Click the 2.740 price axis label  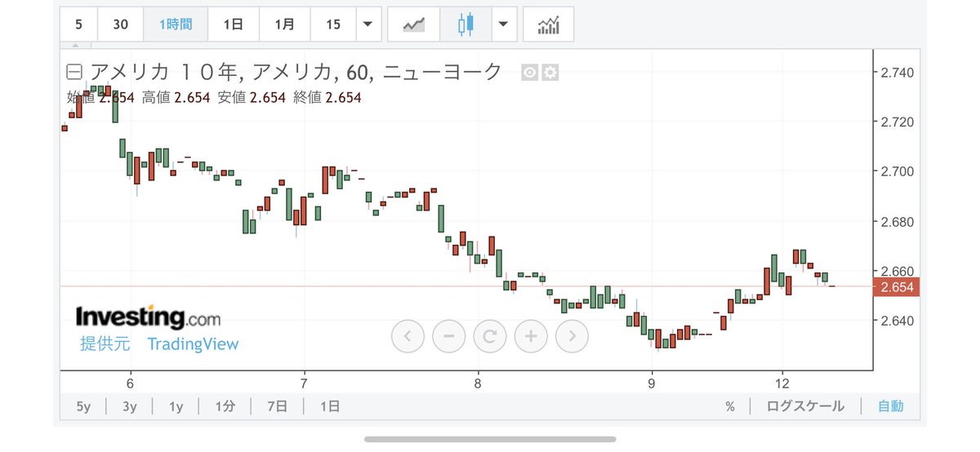(896, 73)
